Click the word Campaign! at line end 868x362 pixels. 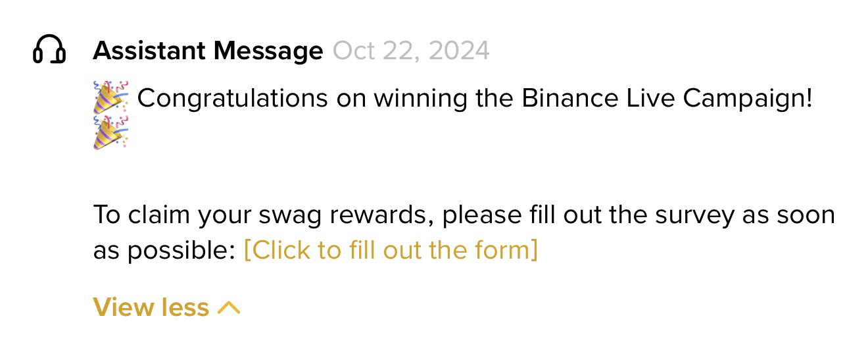click(x=746, y=99)
